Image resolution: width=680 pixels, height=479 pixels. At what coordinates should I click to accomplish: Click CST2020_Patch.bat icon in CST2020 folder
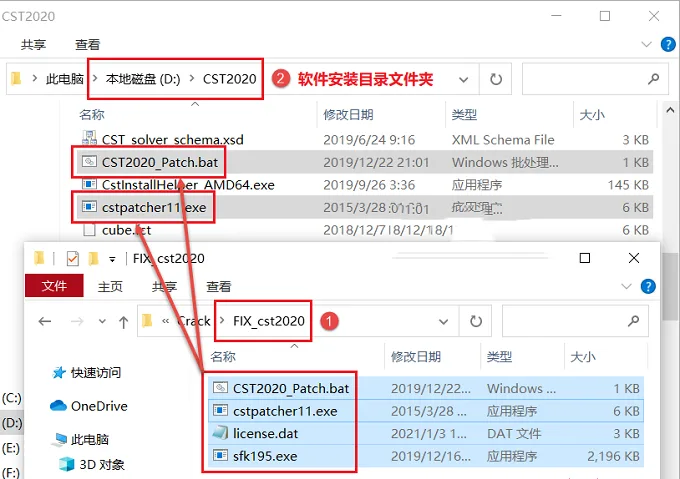tap(89, 162)
